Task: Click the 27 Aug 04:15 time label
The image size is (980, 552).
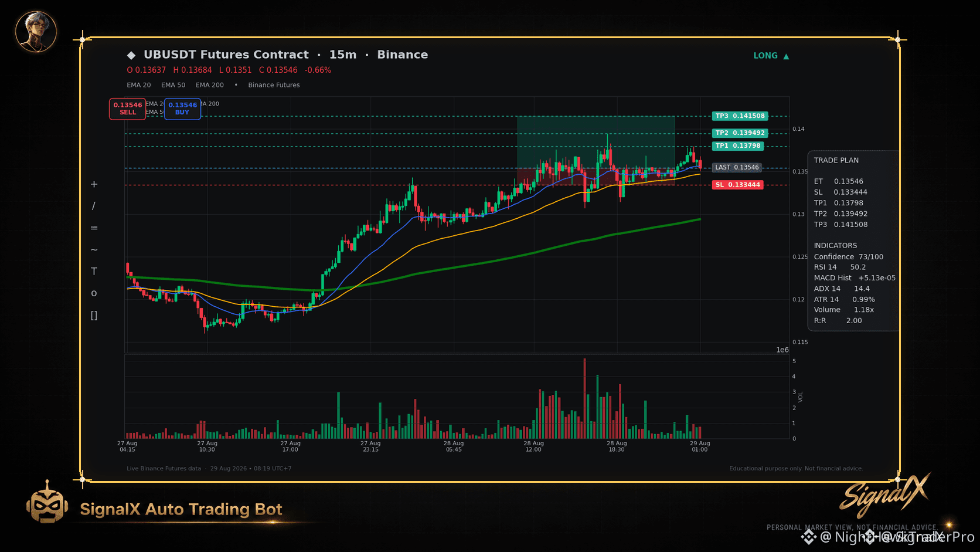Action: (127, 446)
